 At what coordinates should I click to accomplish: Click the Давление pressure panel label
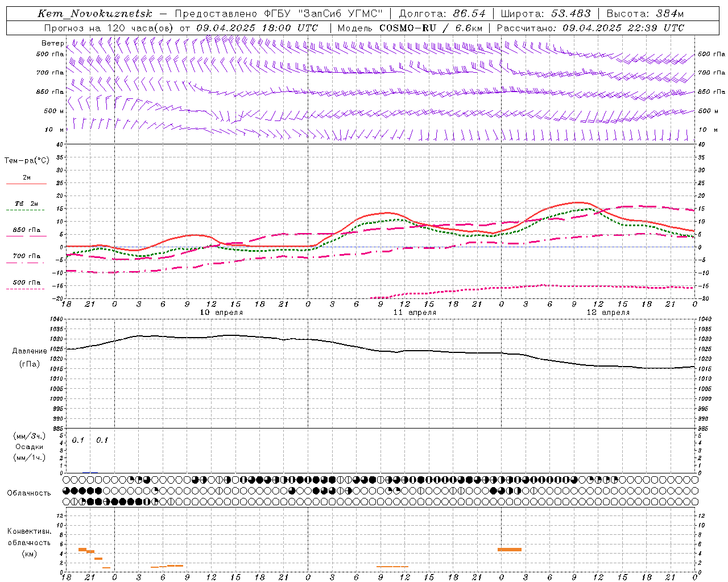click(x=30, y=351)
